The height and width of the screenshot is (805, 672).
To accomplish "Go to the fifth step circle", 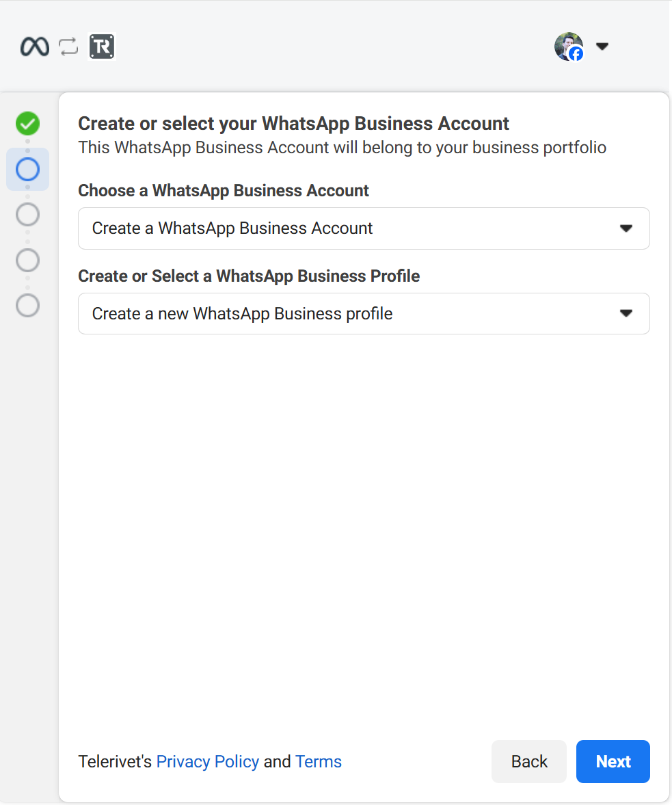I will (x=28, y=306).
